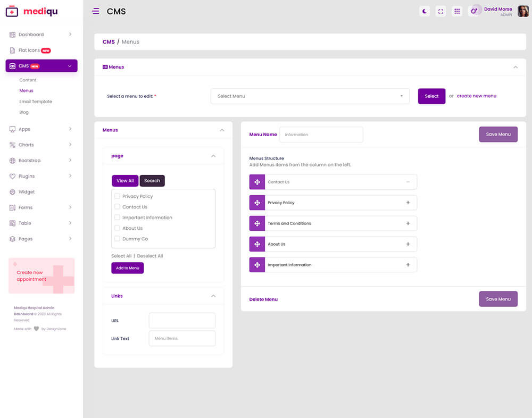Switch to the Search tab
The height and width of the screenshot is (418, 532).
152,181
